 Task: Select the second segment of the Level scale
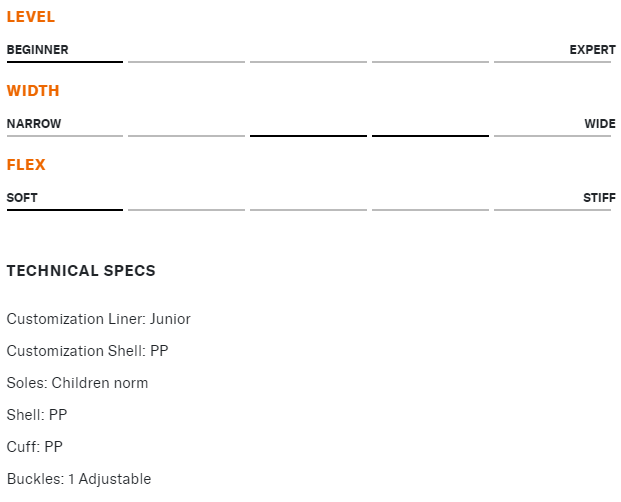point(186,61)
